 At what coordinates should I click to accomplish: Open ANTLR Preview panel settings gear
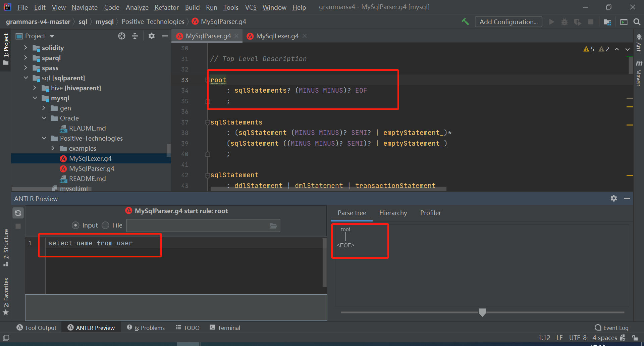point(614,198)
